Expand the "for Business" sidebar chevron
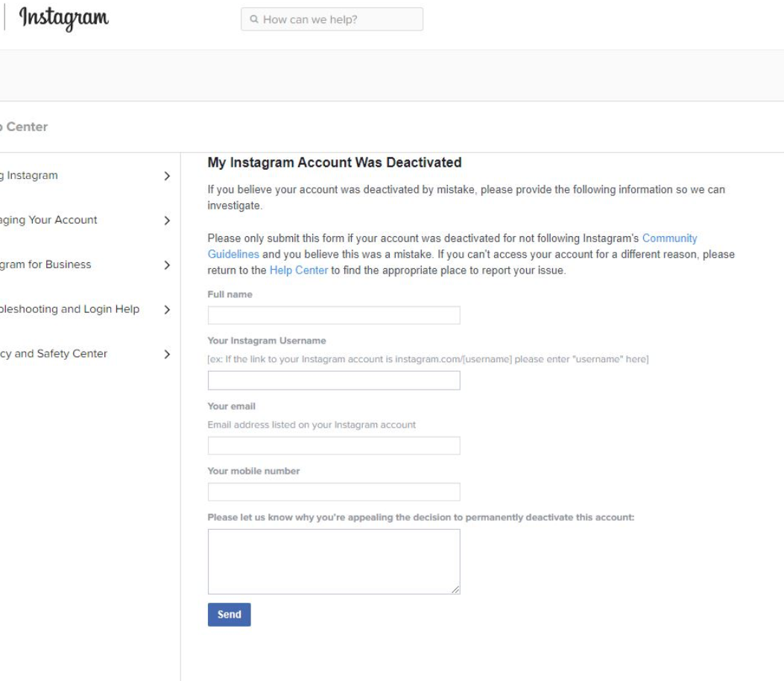784x681 pixels. pos(167,265)
